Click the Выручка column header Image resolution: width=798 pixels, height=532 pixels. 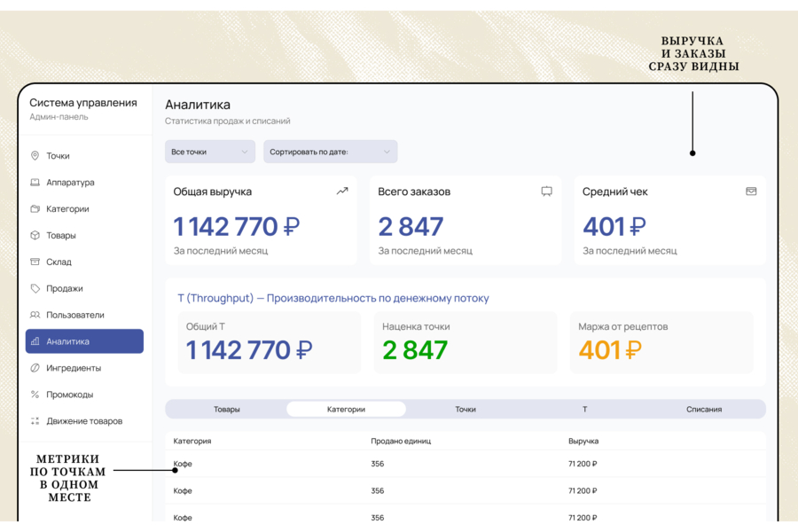[583, 441]
